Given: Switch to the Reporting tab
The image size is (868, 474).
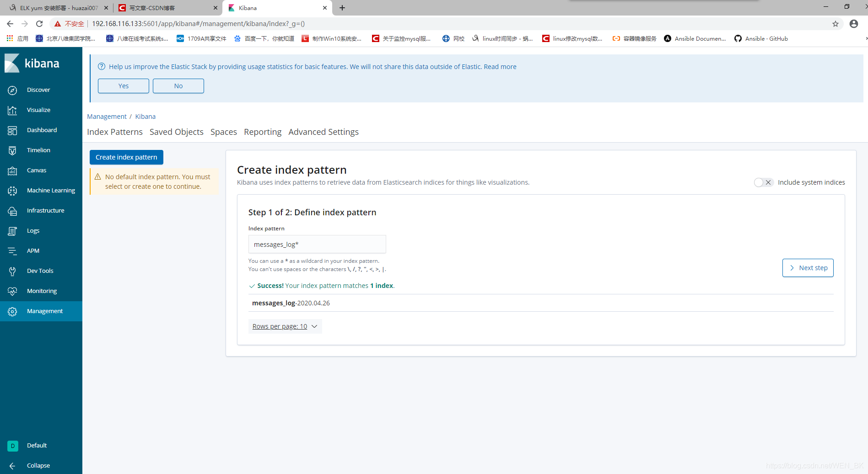Looking at the screenshot, I should [x=263, y=132].
